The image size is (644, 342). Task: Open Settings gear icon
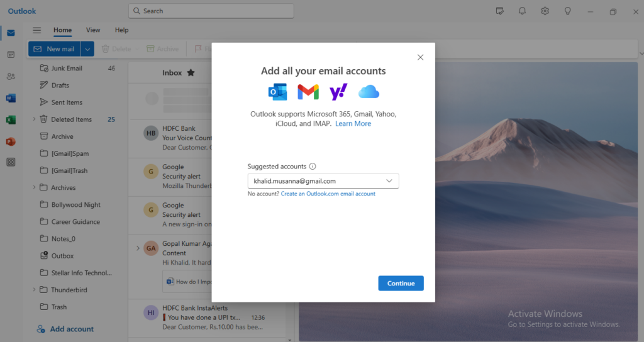pyautogui.click(x=545, y=11)
